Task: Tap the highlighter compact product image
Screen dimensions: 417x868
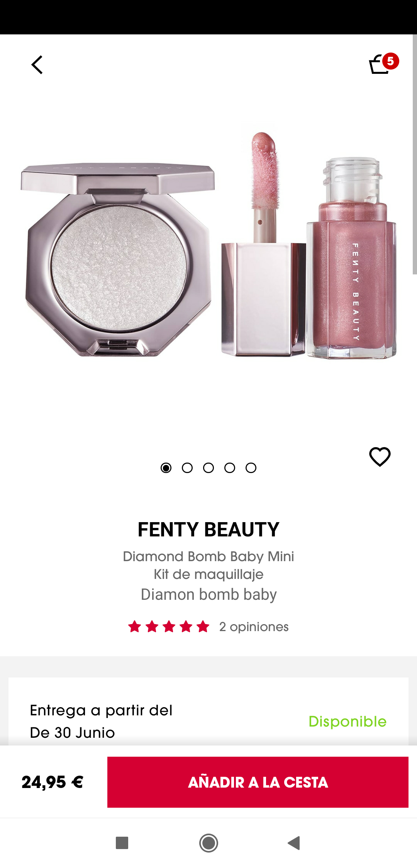Action: click(118, 259)
